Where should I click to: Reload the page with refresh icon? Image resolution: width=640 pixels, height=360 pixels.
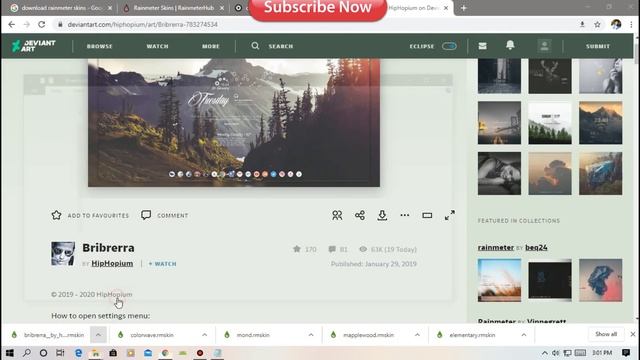click(x=42, y=24)
